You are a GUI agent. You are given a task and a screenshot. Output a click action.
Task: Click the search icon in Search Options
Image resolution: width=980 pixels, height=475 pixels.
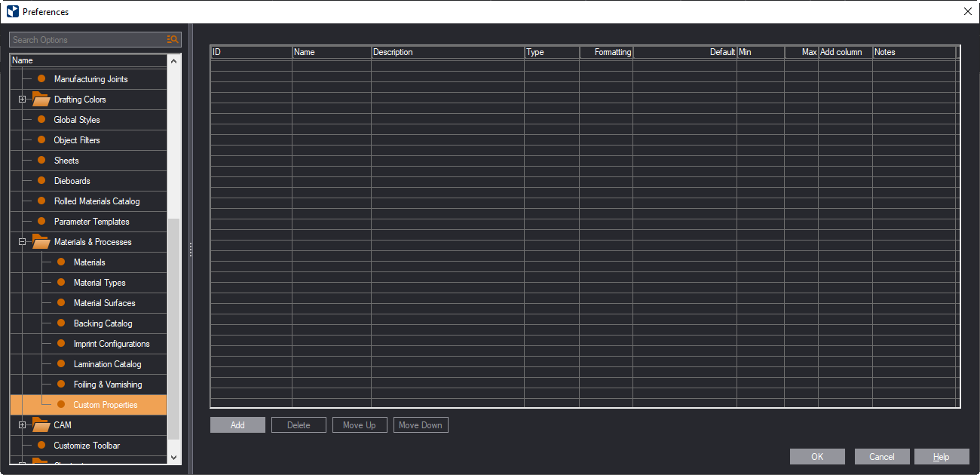[x=173, y=40]
